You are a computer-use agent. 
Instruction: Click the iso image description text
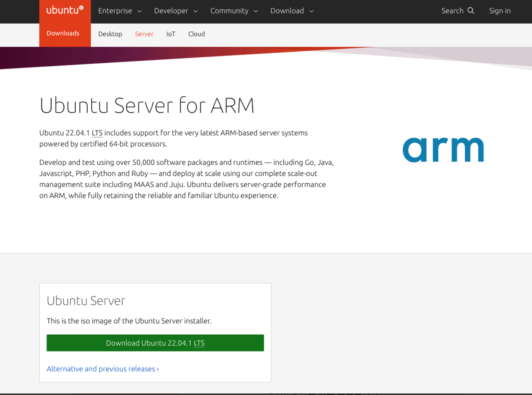pos(129,321)
